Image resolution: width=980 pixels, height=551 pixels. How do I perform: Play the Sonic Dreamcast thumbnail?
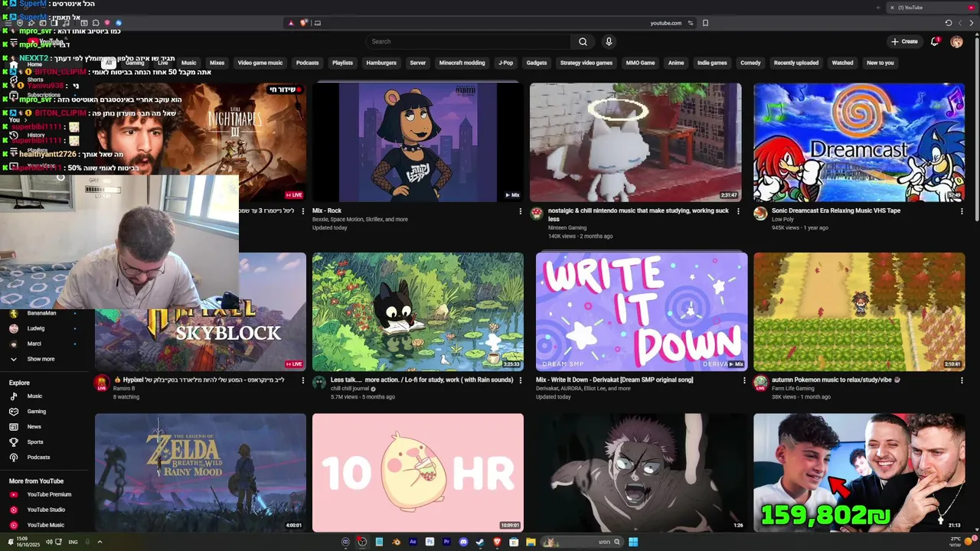(859, 142)
